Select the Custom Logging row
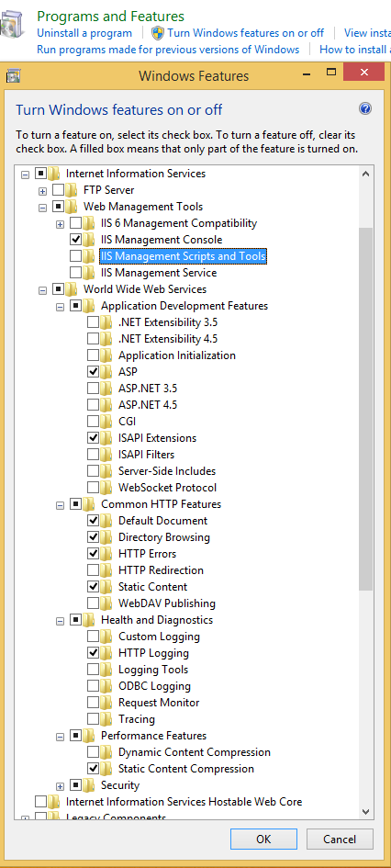This screenshot has height=868, width=391. (160, 637)
